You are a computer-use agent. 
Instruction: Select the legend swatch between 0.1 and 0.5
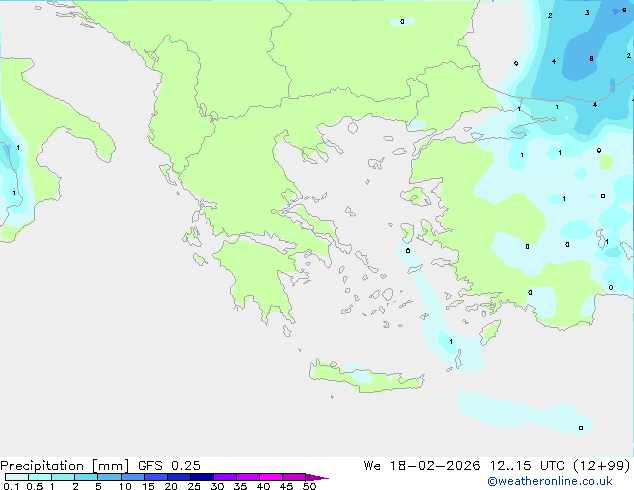tap(17, 477)
